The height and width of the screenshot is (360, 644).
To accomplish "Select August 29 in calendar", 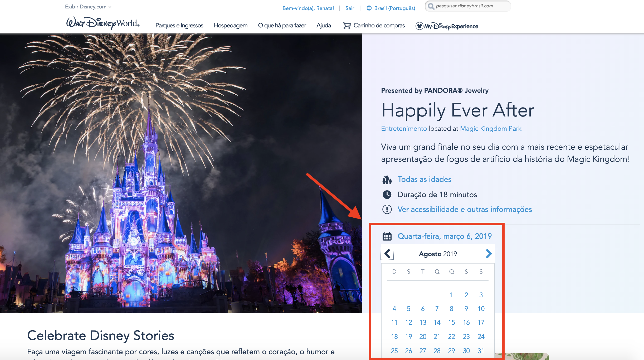I will coord(451,351).
